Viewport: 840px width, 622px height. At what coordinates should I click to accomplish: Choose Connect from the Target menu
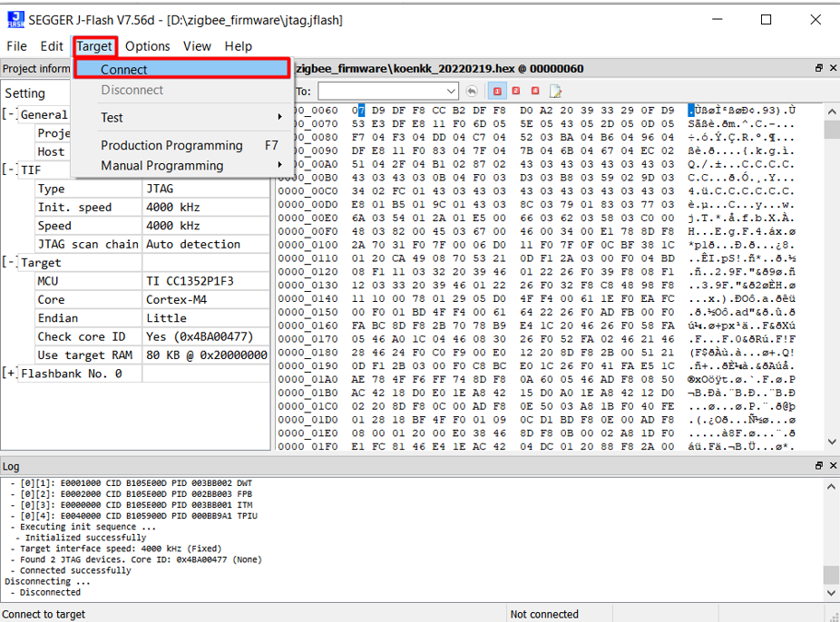182,69
